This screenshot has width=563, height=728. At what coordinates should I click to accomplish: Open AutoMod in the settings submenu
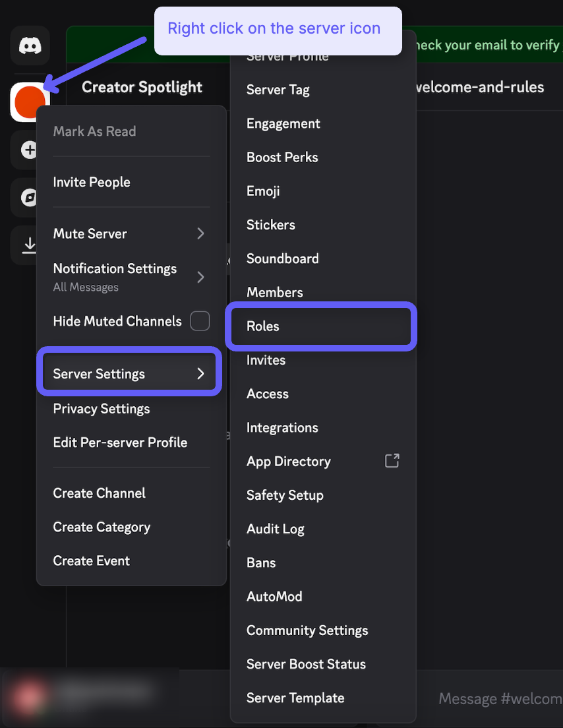(x=274, y=596)
